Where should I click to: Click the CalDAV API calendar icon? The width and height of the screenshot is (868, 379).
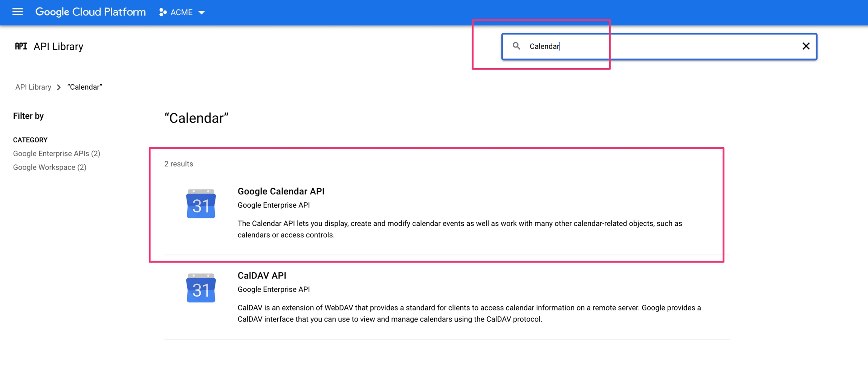(201, 288)
